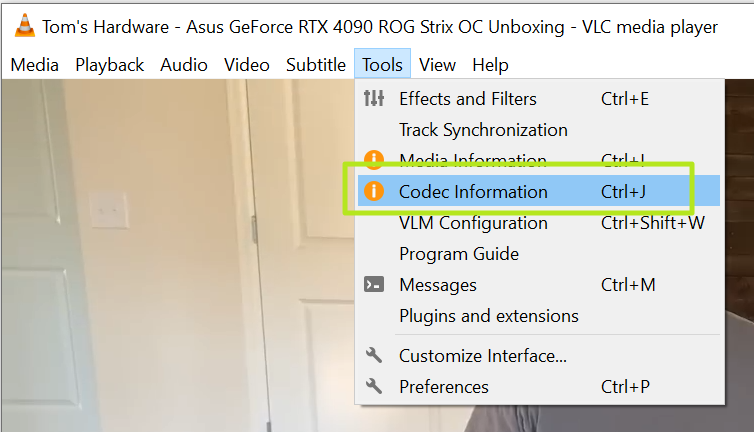The width and height of the screenshot is (754, 432).
Task: Open the Help menu
Action: 490,65
